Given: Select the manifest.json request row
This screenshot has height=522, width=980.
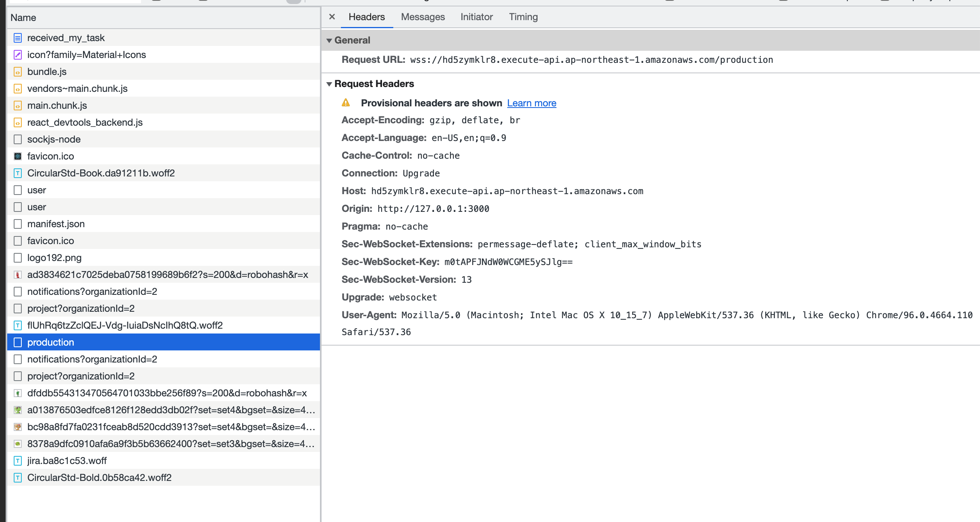Looking at the screenshot, I should pyautogui.click(x=164, y=224).
